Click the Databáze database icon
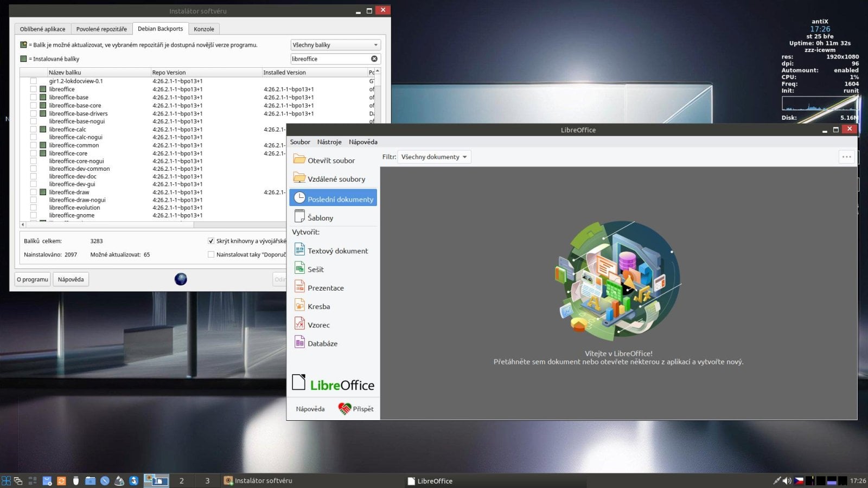This screenshot has width=868, height=488. [299, 342]
